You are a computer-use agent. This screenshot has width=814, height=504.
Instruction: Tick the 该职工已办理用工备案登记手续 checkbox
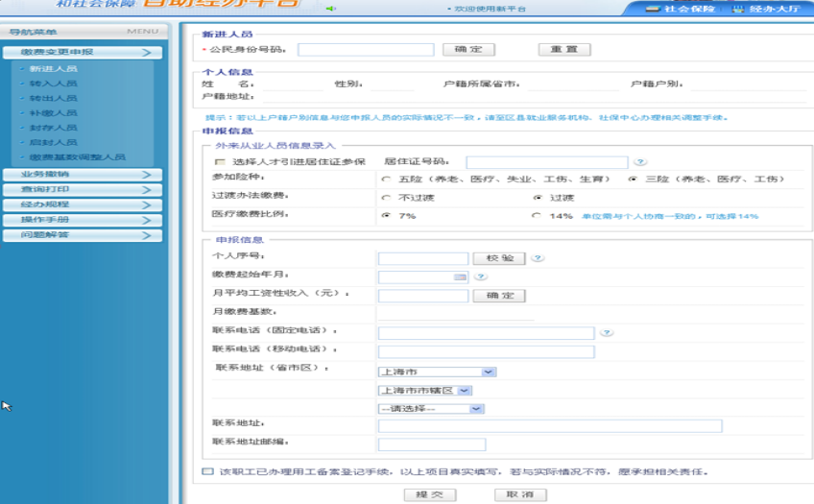(x=207, y=471)
